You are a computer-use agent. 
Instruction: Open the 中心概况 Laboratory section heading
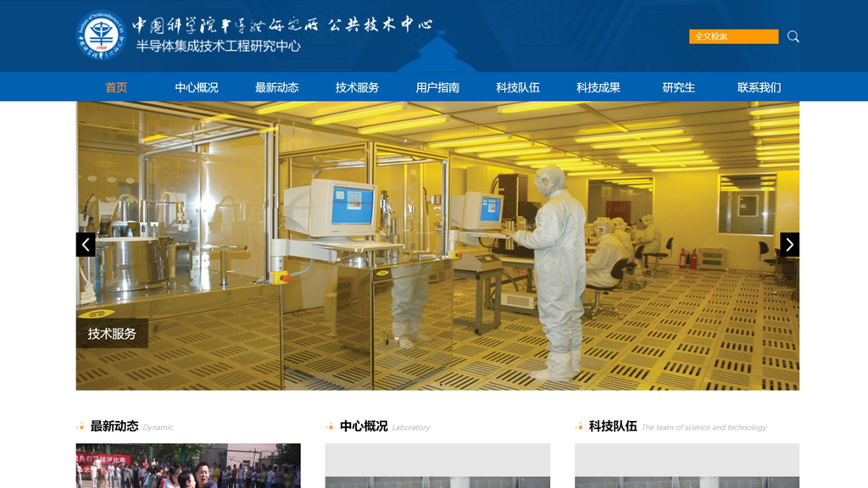click(364, 426)
